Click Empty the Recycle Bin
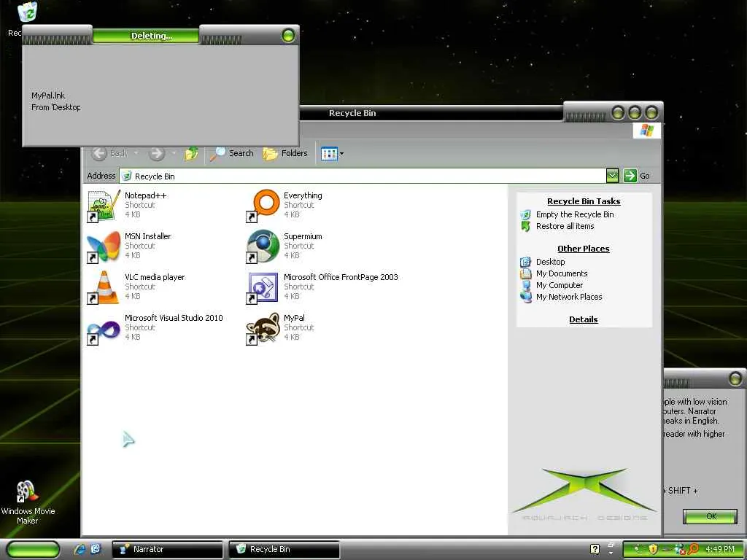 [575, 214]
